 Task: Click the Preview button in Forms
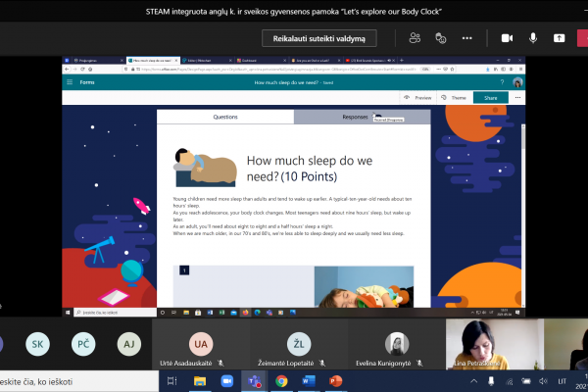pos(417,98)
